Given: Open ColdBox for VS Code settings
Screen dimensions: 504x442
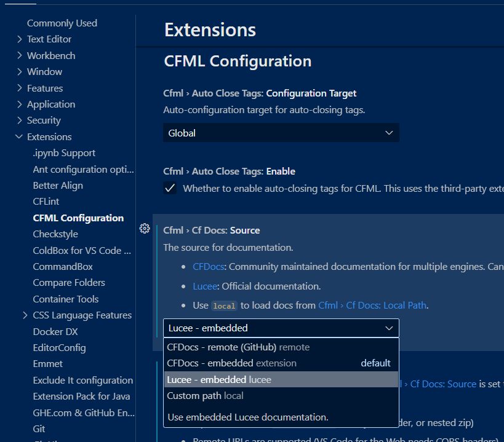Looking at the screenshot, I should 82,250.
